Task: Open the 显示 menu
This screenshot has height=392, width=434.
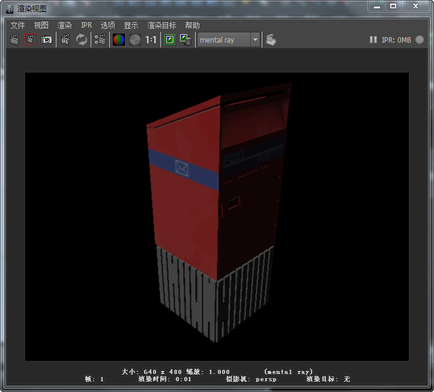Action: coord(131,25)
